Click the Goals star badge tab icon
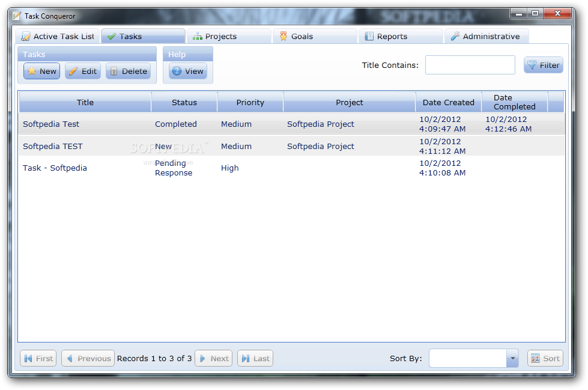Screen dimensions: 588x390 (x=283, y=36)
